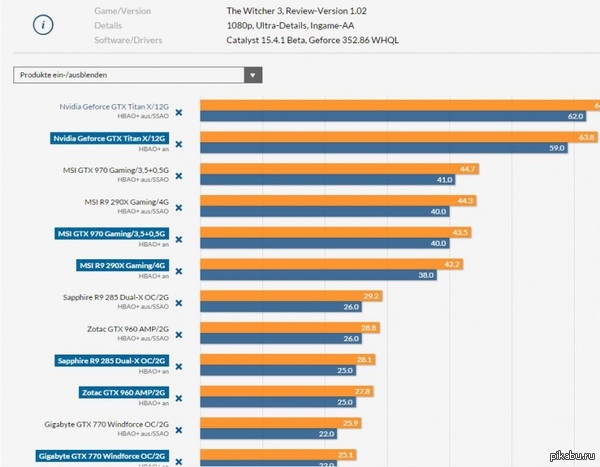Screen dimensions: 600x467
Task: Remove MSI GTX 970 HBAO+ aus/SSAO row with X
Action: coord(179,176)
